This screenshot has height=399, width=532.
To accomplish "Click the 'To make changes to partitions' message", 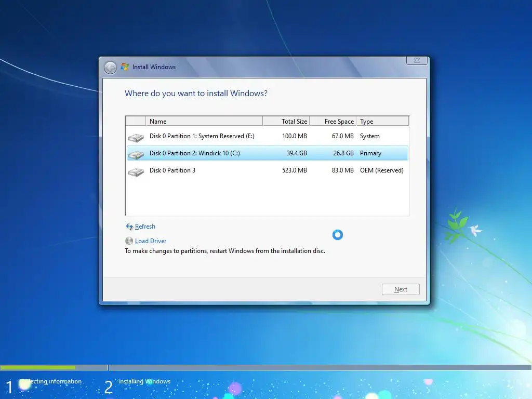I will tap(225, 251).
